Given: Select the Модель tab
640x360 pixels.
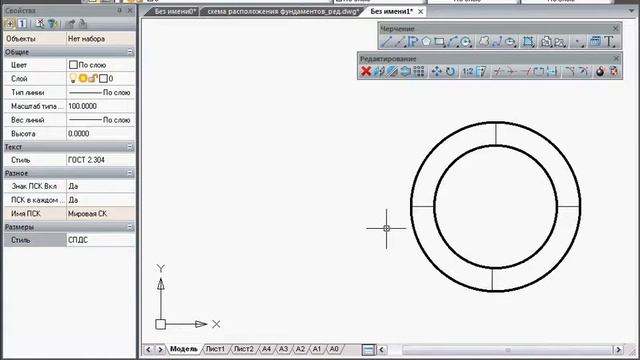Looking at the screenshot, I should [183, 349].
